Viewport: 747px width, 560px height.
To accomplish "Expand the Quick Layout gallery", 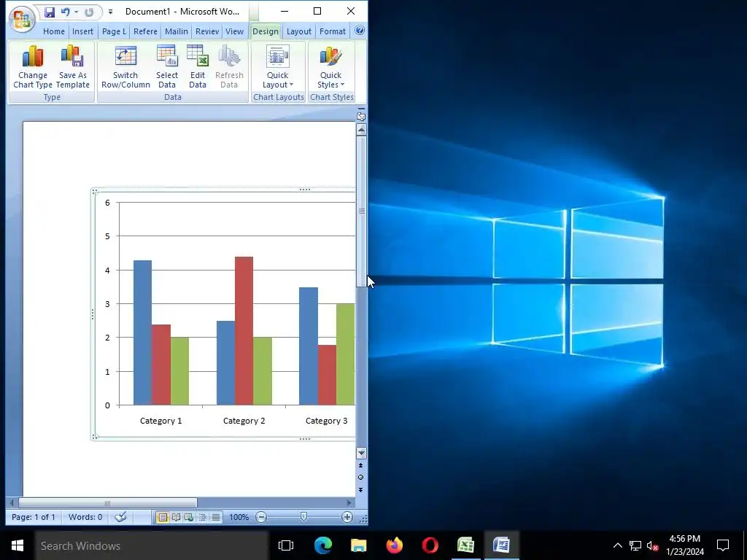I will (x=278, y=66).
